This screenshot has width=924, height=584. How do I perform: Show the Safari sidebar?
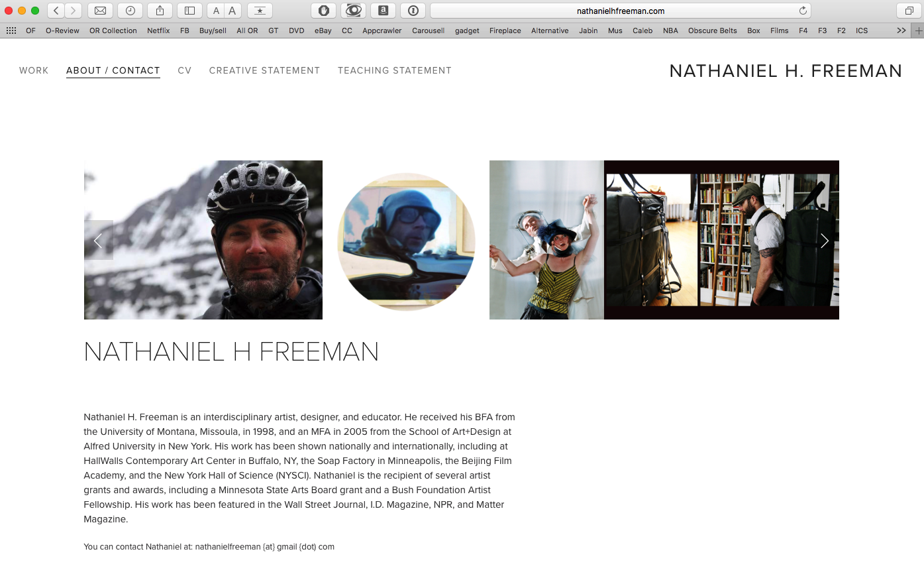click(189, 11)
